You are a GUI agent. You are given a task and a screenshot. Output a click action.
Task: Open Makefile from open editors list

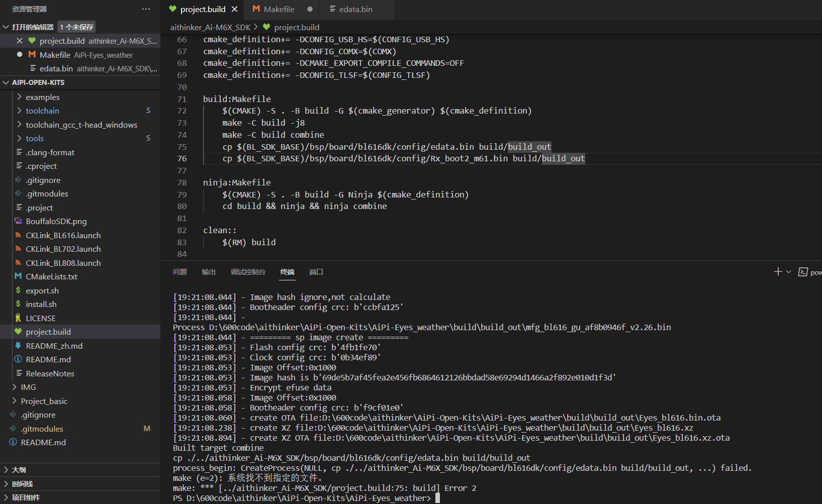[80, 55]
